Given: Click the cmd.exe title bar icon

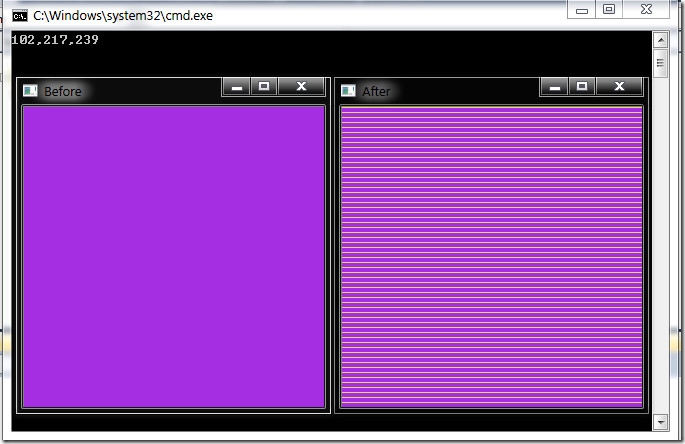Looking at the screenshot, I should 20,16.
